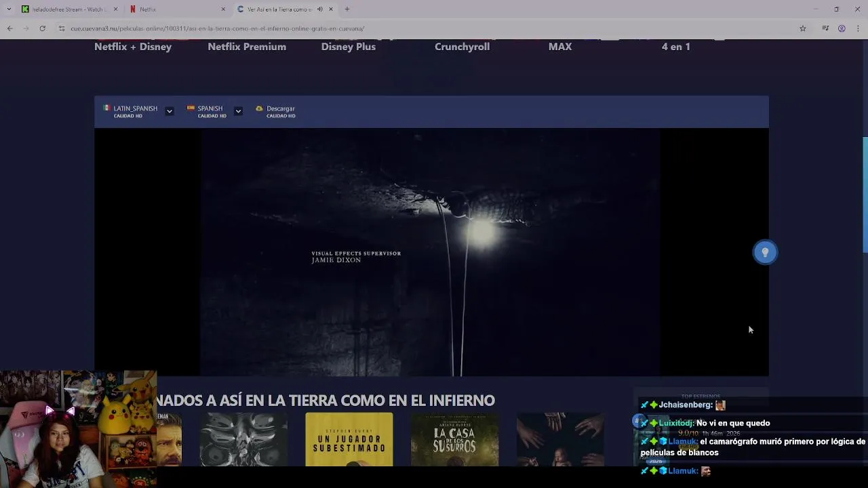This screenshot has height=488, width=868.
Task: Open the browser profile avatar
Action: pyautogui.click(x=842, y=28)
